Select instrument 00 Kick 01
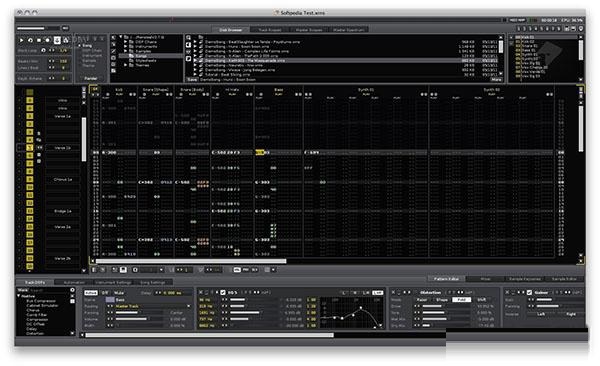 (x=546, y=38)
